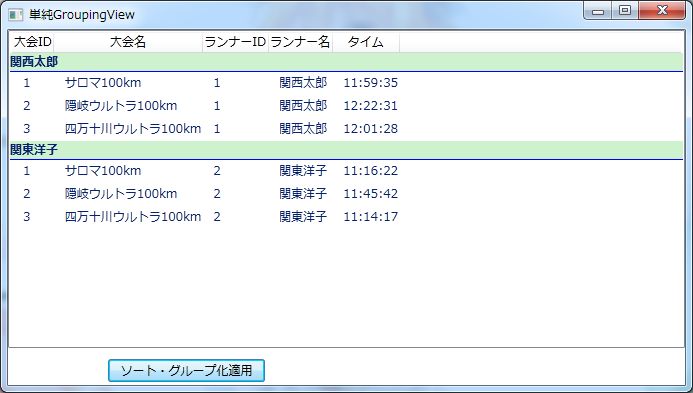
Task: Click the app icon in the title bar
Action: click(x=16, y=15)
